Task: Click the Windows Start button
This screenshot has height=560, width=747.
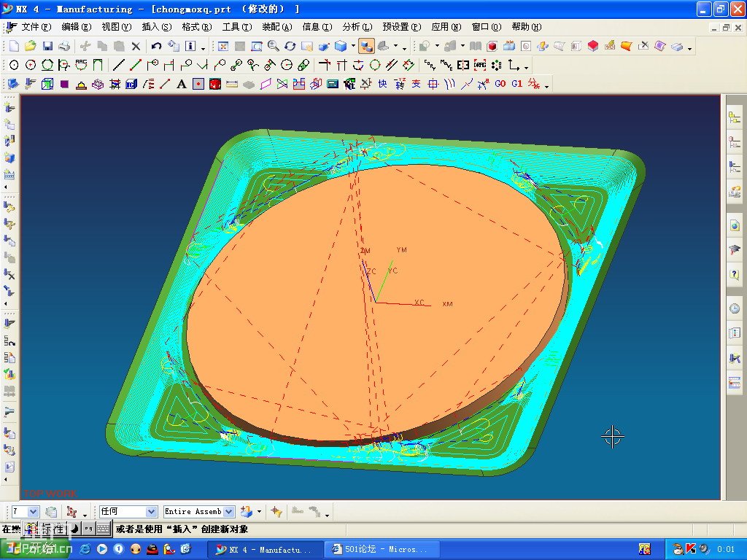Action: click(35, 549)
